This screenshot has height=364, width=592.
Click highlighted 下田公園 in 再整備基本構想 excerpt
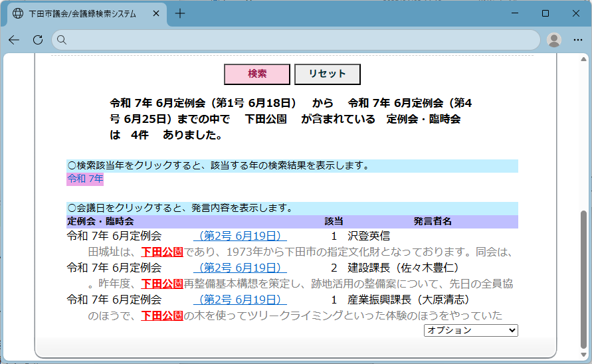point(162,284)
